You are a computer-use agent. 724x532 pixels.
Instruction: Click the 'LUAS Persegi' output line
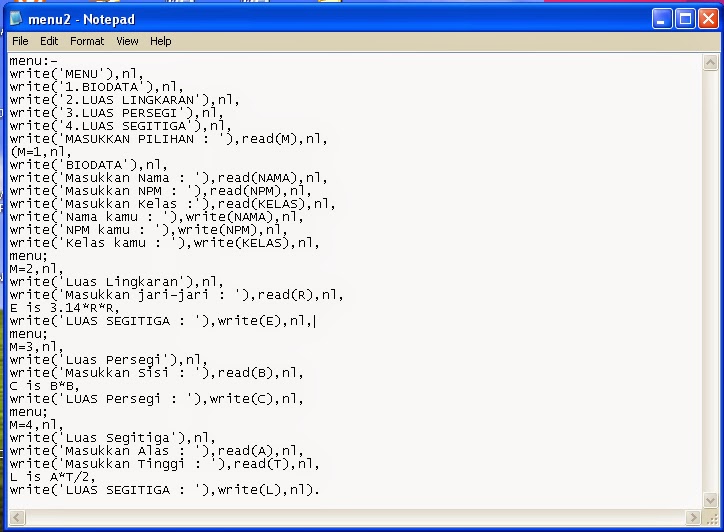156,399
